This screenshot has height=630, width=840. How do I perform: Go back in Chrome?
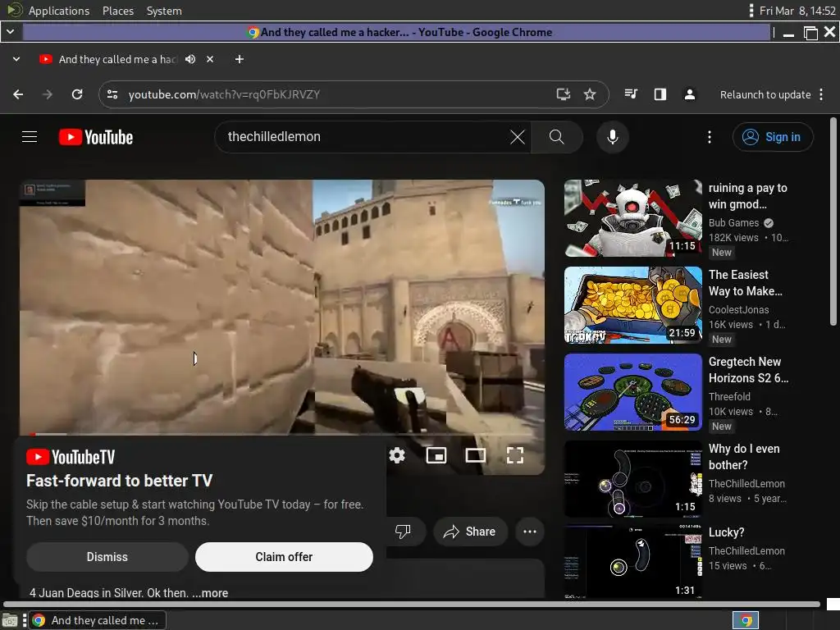18,94
